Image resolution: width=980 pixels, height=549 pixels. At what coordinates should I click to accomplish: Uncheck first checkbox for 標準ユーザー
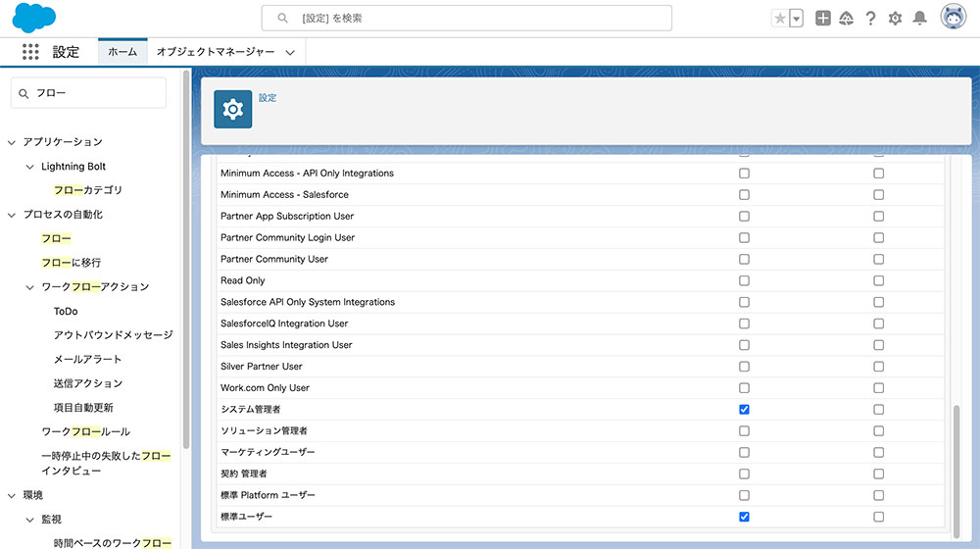tap(744, 517)
